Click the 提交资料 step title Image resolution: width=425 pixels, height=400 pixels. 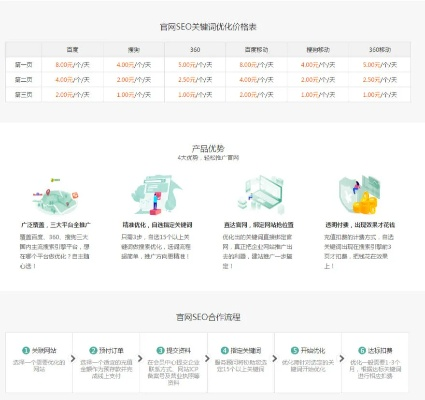178,351
